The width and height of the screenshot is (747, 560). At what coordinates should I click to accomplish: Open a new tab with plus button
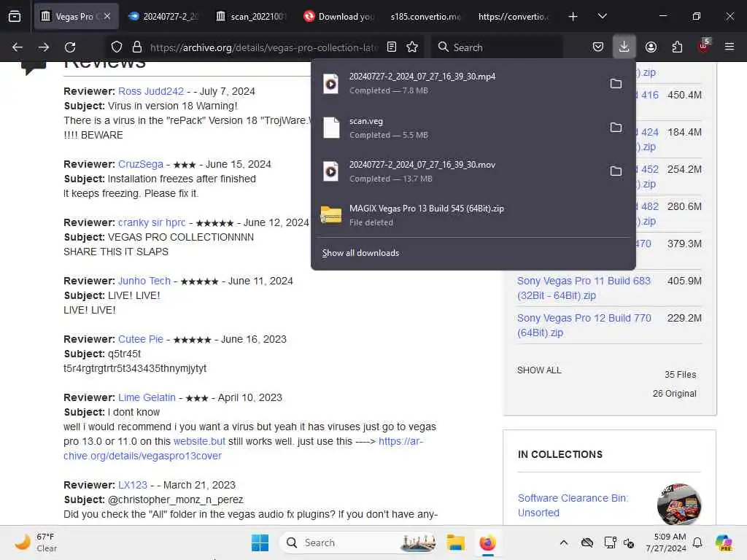click(x=573, y=16)
